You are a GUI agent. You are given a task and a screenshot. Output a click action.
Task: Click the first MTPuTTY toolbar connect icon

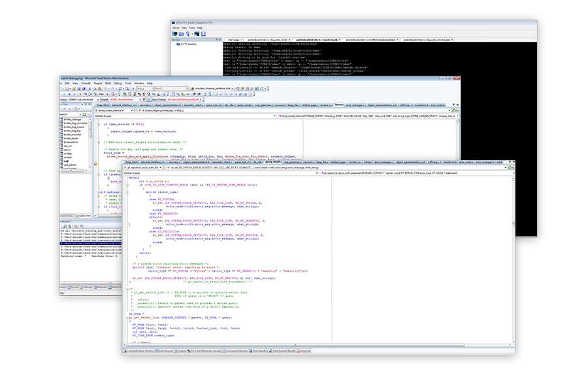[174, 34]
